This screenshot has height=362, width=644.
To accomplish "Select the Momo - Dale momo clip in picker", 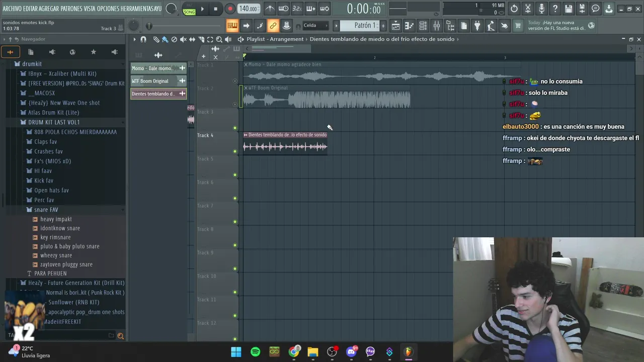I will tap(158, 68).
